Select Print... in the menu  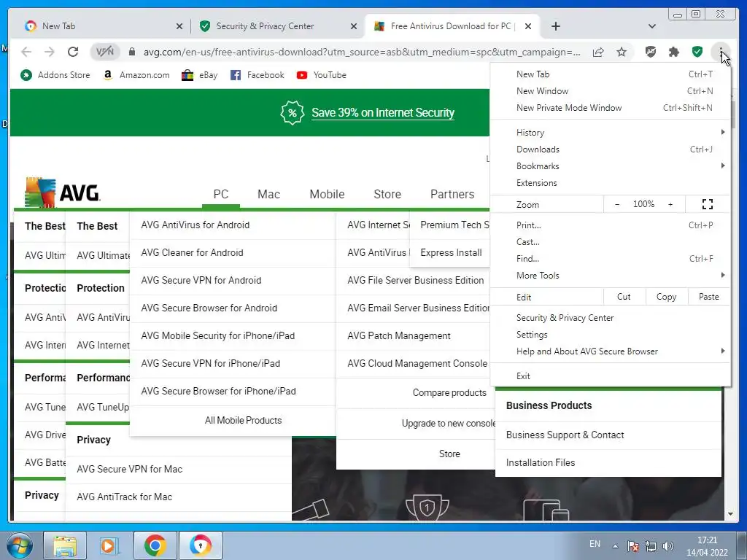(610, 225)
